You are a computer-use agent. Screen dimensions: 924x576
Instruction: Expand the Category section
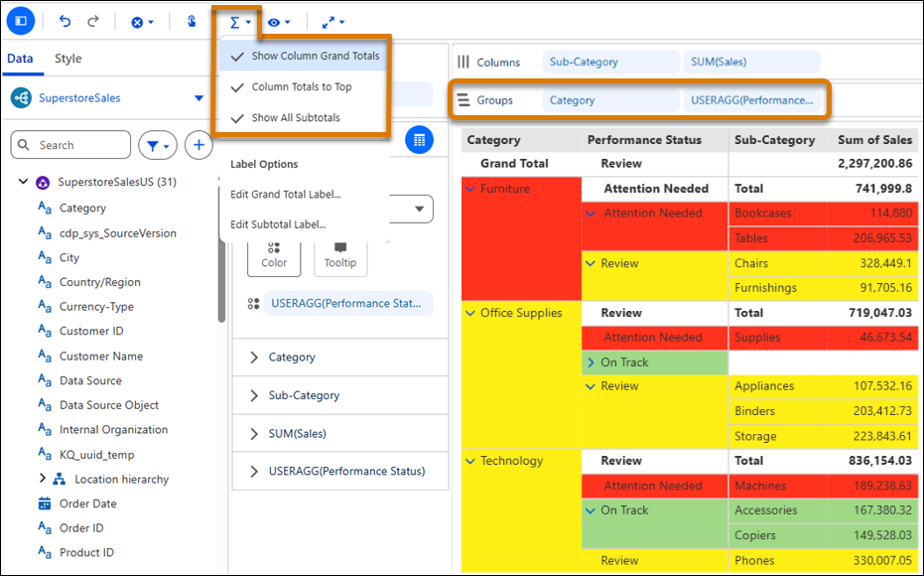[254, 358]
